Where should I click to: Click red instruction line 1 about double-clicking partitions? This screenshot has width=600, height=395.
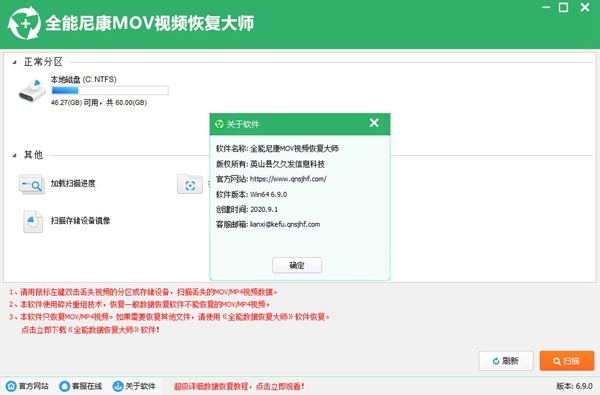click(143, 292)
